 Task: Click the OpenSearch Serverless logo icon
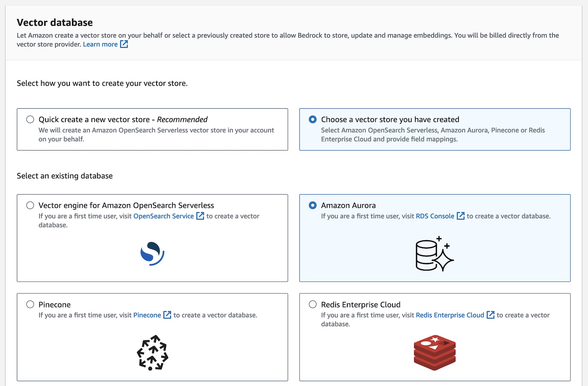152,253
